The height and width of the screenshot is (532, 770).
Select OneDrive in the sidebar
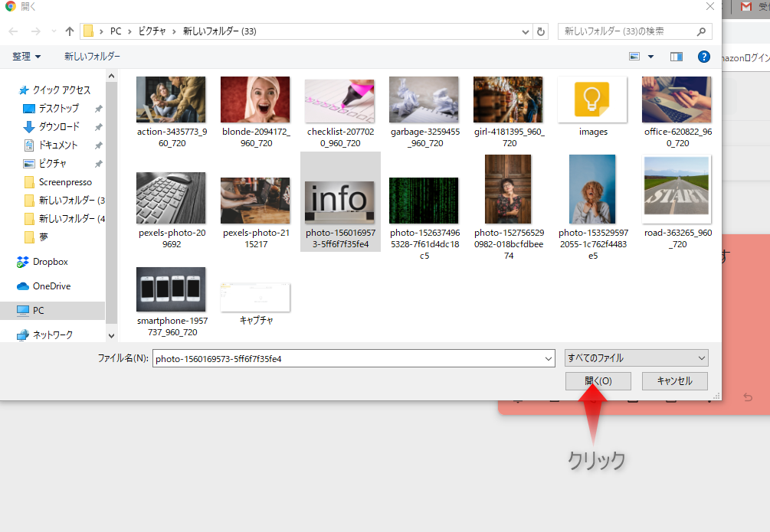(44, 286)
